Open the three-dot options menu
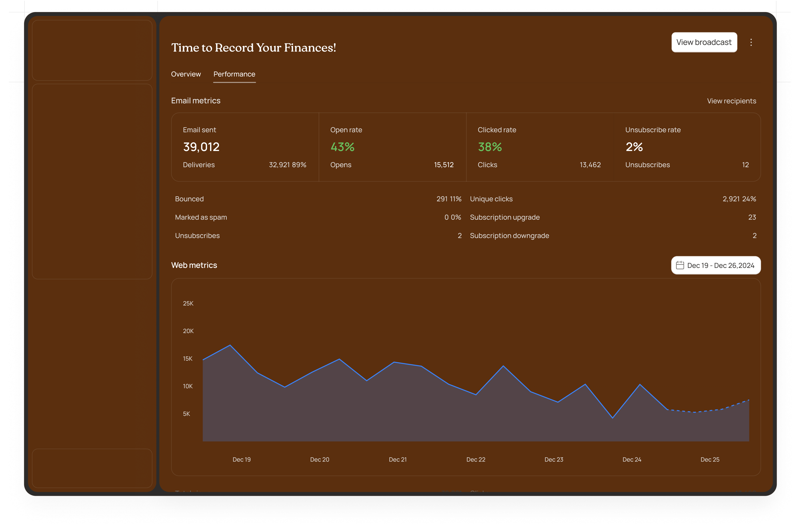 (751, 42)
